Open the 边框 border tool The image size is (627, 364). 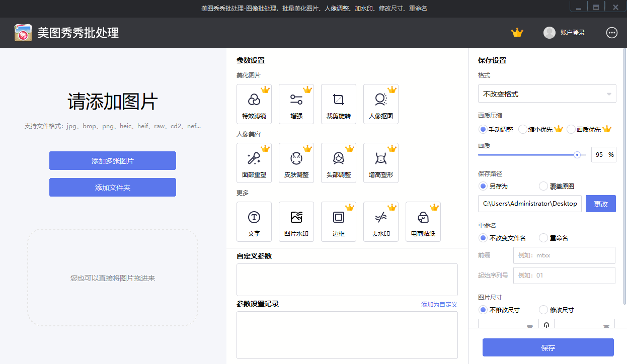[x=339, y=222]
